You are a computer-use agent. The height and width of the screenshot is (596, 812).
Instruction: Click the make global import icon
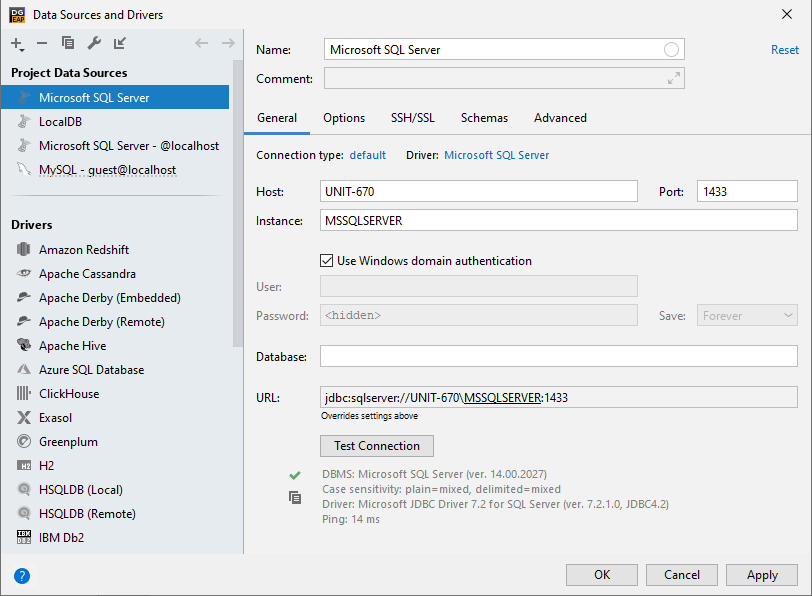pyautogui.click(x=120, y=43)
